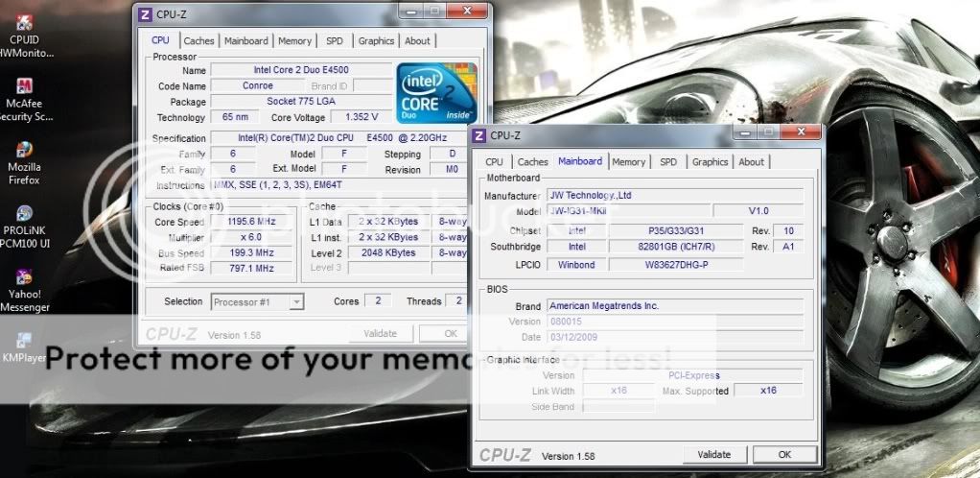Click the Code Name value Conroe
This screenshot has height=478, width=980.
point(258,85)
